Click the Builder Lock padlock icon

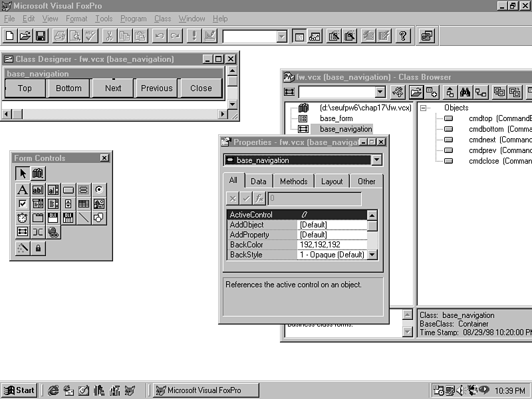click(x=38, y=249)
